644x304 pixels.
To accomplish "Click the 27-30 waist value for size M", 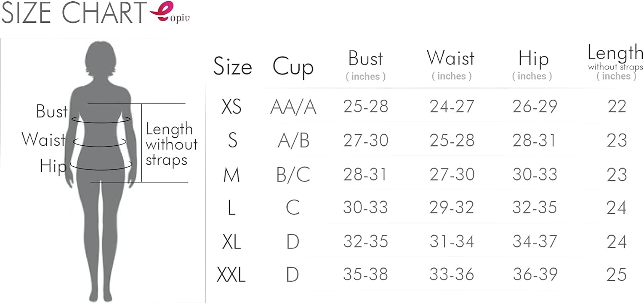I will [452, 175].
